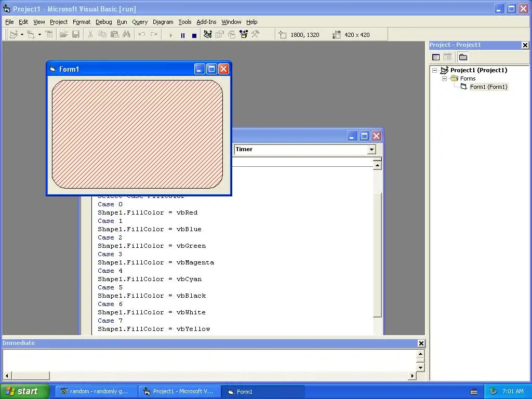532x399 pixels.
Task: Click inside the Immediate window text area
Action: (210, 361)
